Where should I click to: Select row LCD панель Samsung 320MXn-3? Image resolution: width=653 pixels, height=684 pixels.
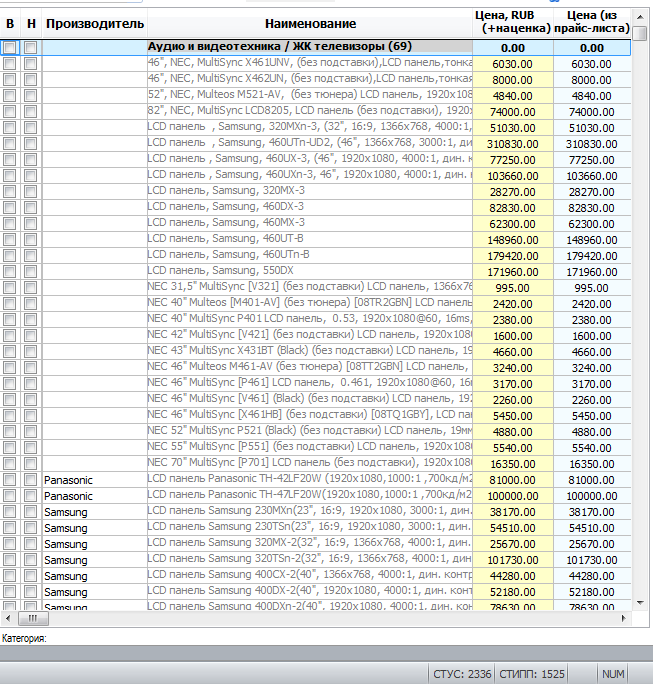(x=315, y=128)
